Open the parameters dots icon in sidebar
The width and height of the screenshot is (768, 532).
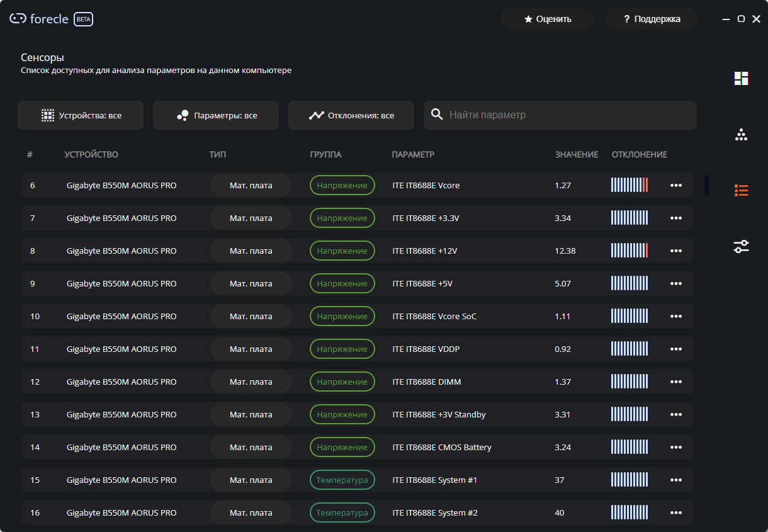point(741,134)
